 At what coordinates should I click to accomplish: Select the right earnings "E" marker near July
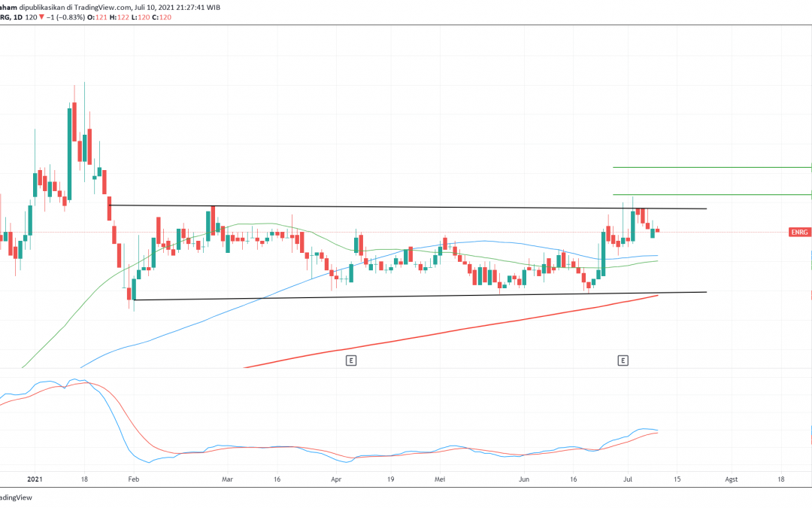click(623, 360)
